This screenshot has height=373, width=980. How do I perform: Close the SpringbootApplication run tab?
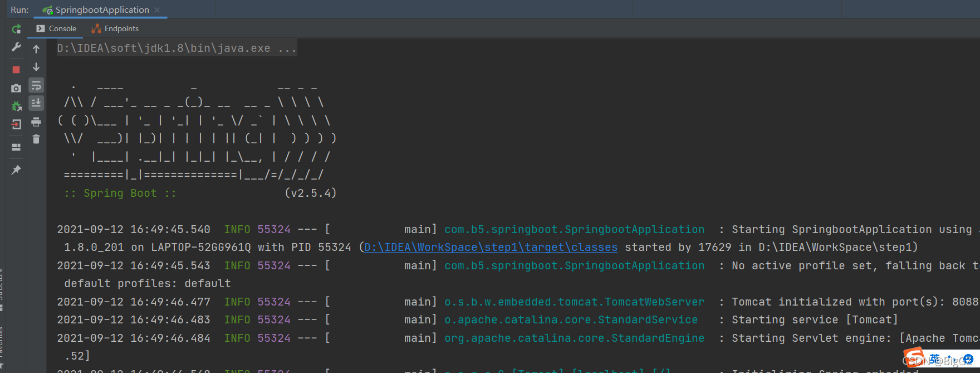(157, 10)
